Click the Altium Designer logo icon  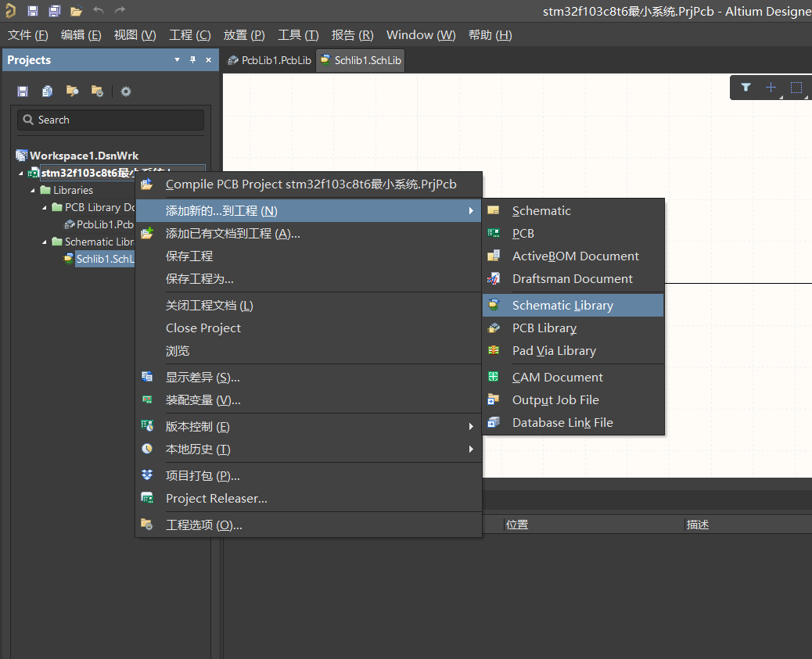pos(10,11)
